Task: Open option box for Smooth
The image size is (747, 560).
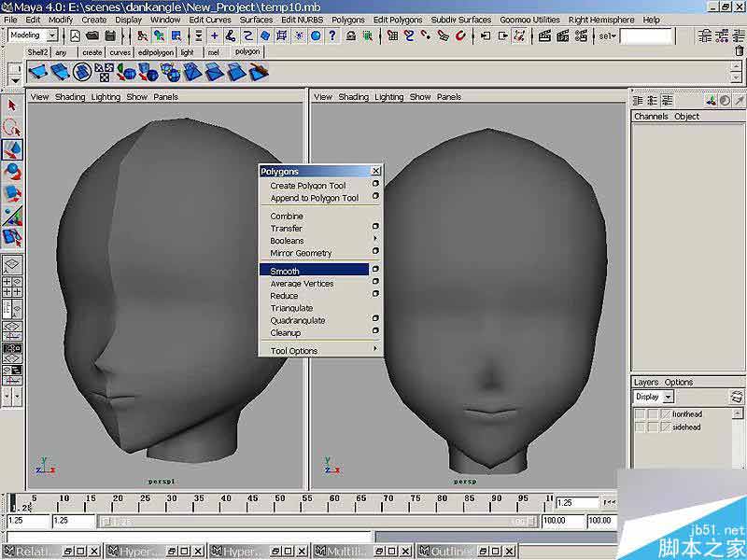Action: tap(375, 270)
